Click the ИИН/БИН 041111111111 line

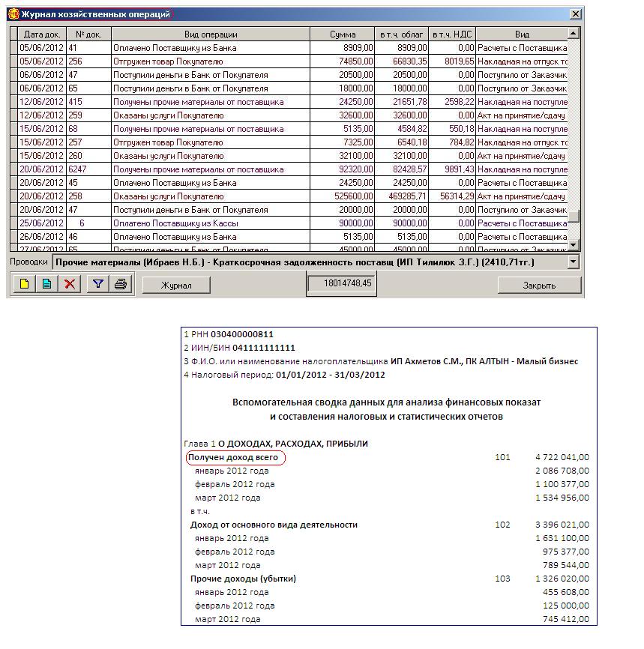239,348
